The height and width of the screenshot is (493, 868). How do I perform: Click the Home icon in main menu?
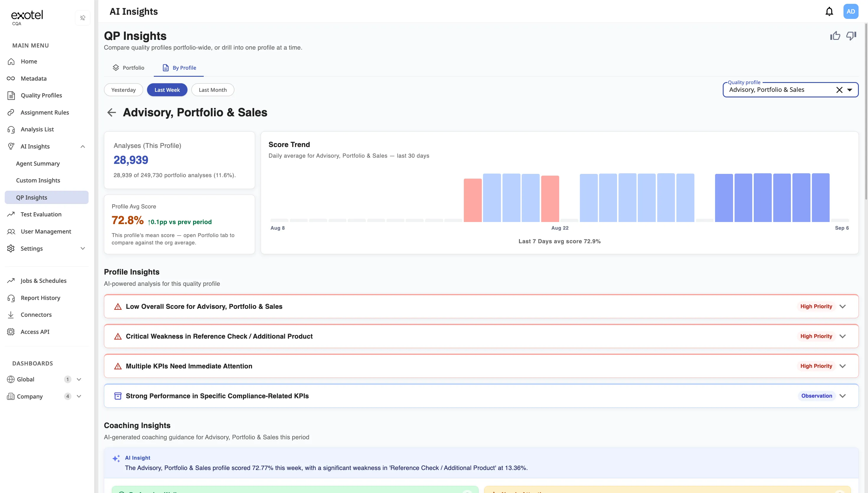tap(11, 61)
